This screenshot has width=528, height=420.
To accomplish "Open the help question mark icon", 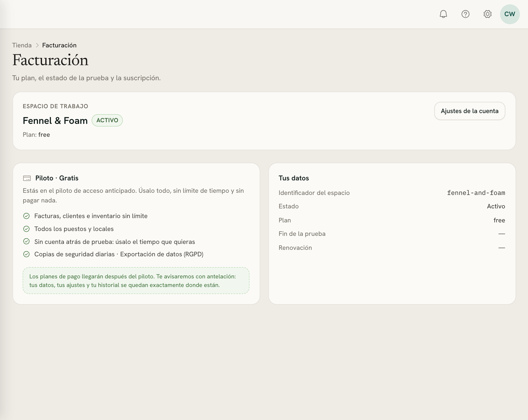I will tap(466, 14).
